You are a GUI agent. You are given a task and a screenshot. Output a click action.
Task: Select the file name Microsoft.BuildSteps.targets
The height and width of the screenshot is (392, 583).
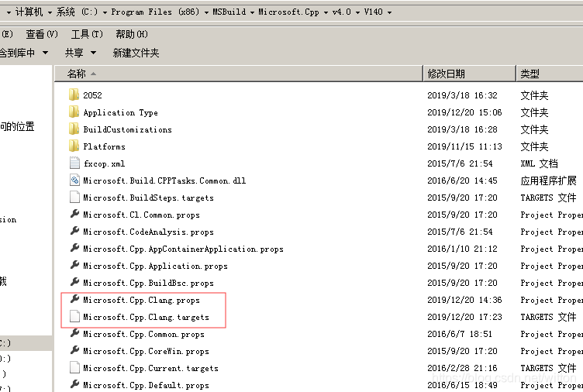(148, 198)
